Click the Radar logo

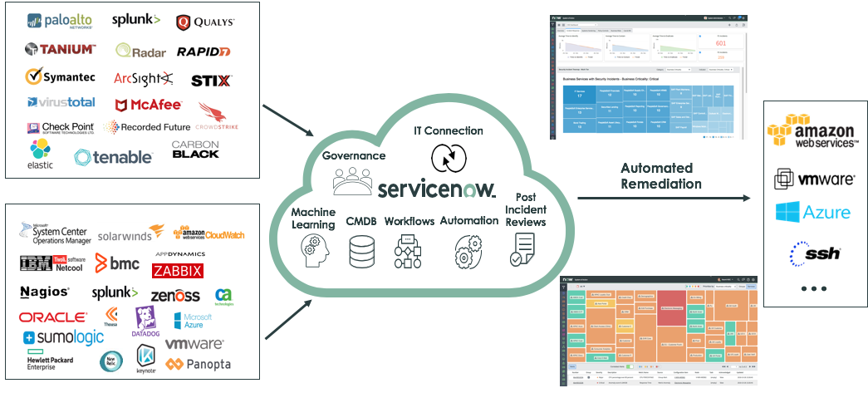pyautogui.click(x=140, y=51)
